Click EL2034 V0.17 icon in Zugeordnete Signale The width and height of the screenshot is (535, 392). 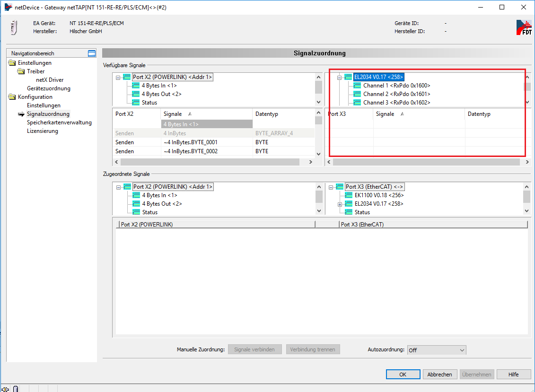(349, 204)
